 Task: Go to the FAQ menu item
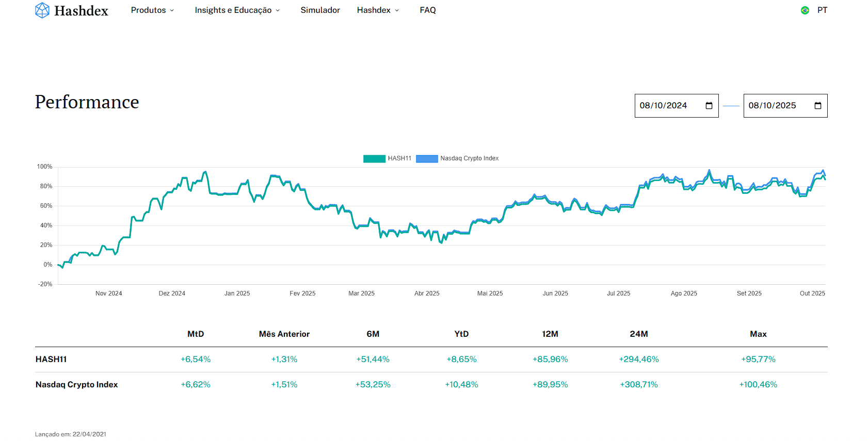[x=428, y=10]
